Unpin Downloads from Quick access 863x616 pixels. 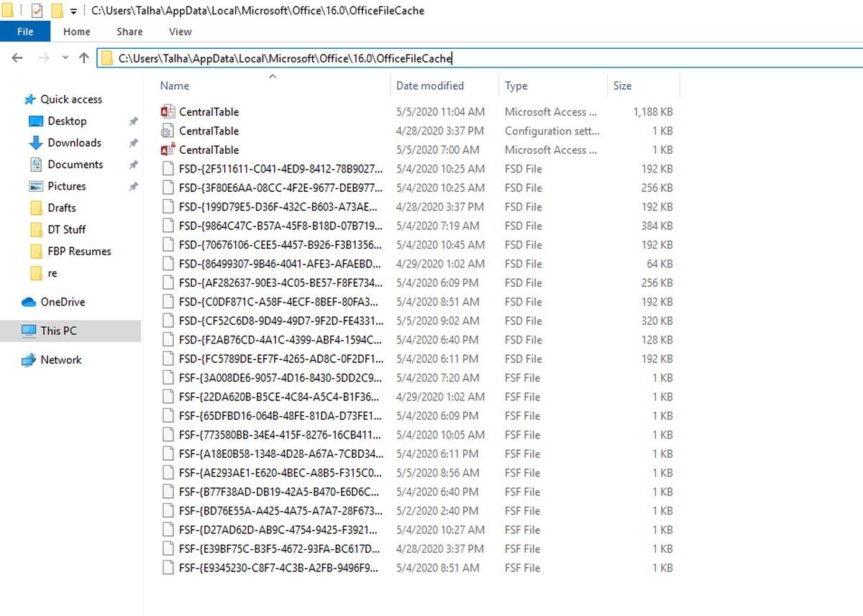click(133, 142)
